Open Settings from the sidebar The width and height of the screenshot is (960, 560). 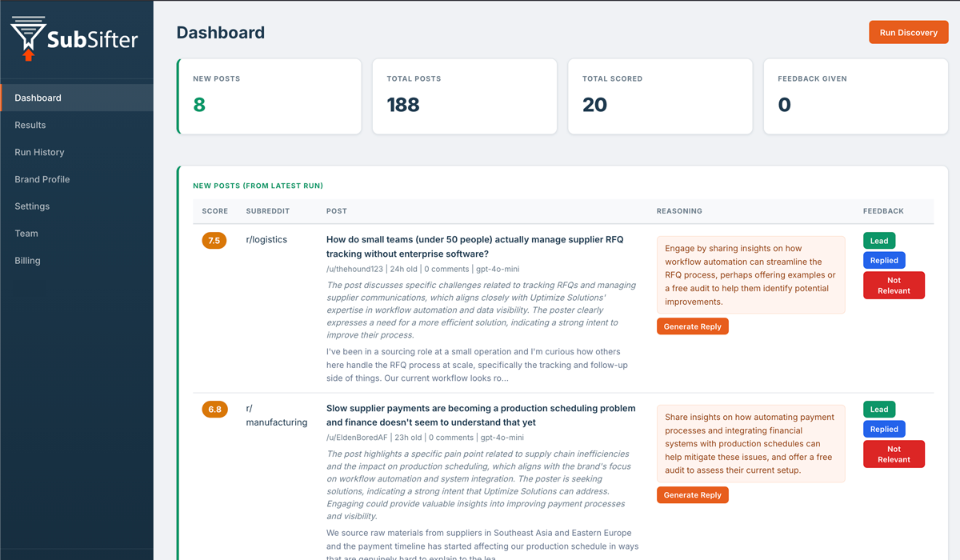[32, 206]
